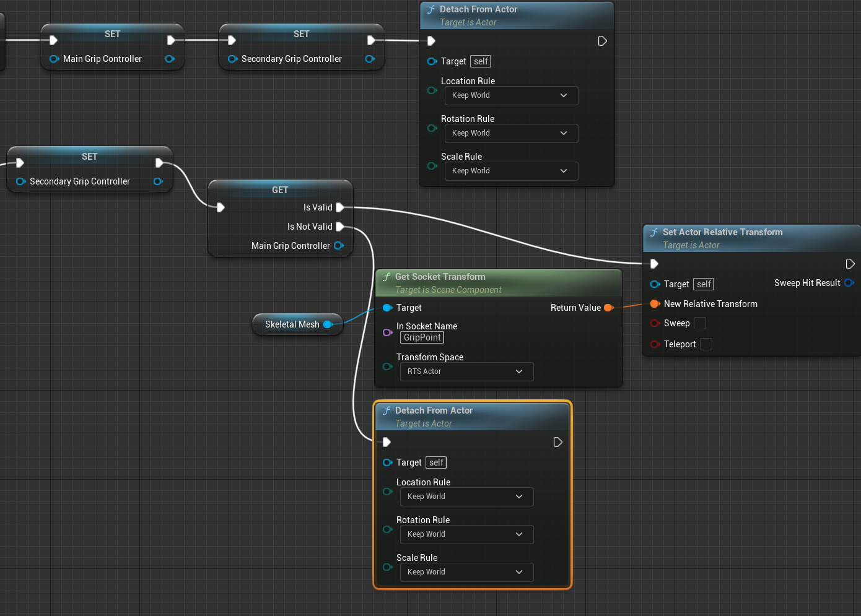Image resolution: width=861 pixels, height=616 pixels.
Task: Click the New Relative Transform input pin
Action: 655,304
